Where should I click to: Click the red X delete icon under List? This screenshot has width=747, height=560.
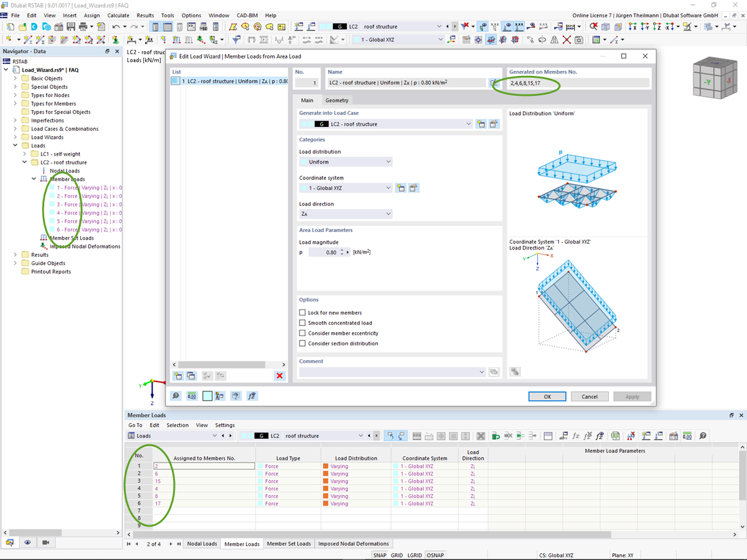[x=280, y=376]
